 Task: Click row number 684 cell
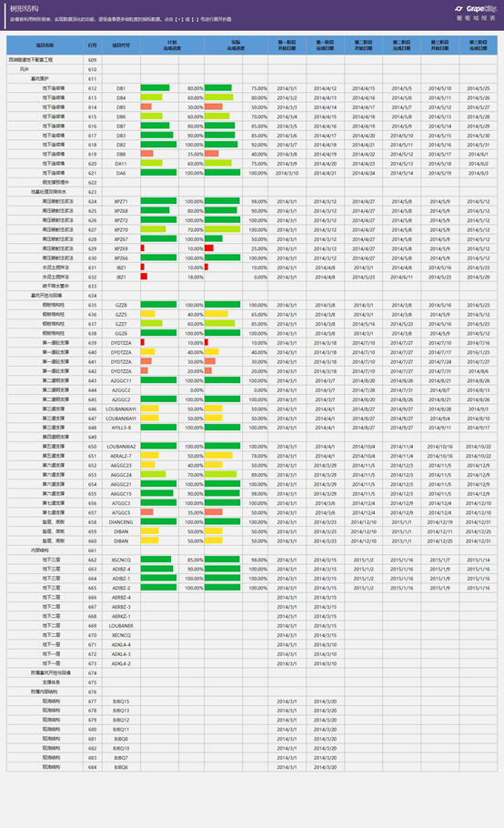point(93,767)
